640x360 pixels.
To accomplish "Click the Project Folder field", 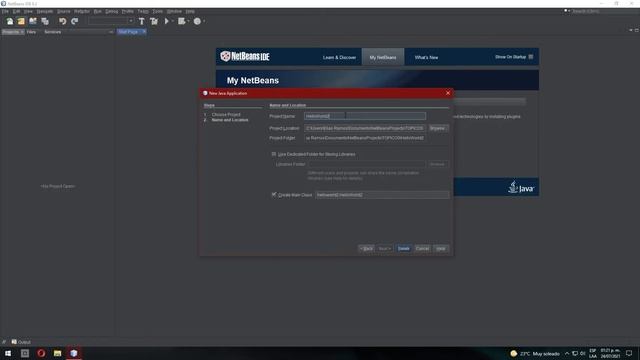I will coord(365,138).
